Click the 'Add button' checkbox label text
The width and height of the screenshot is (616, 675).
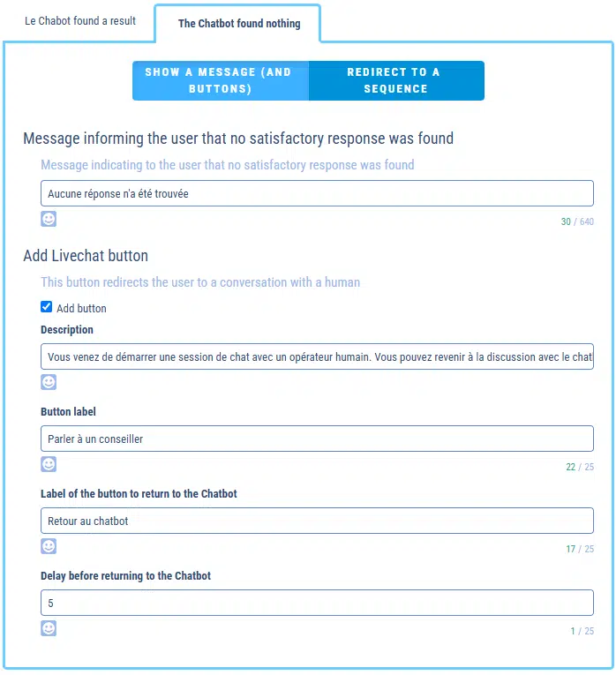click(81, 309)
